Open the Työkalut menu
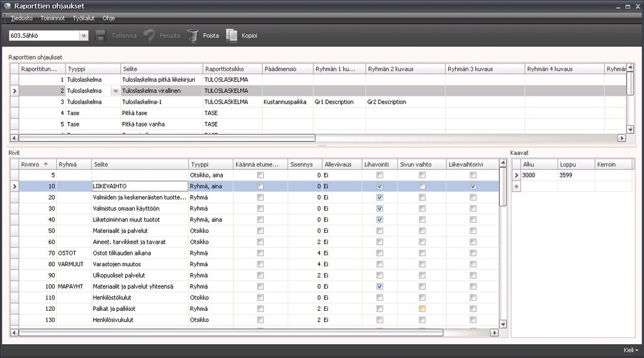This screenshot has width=644, height=358. click(x=83, y=18)
